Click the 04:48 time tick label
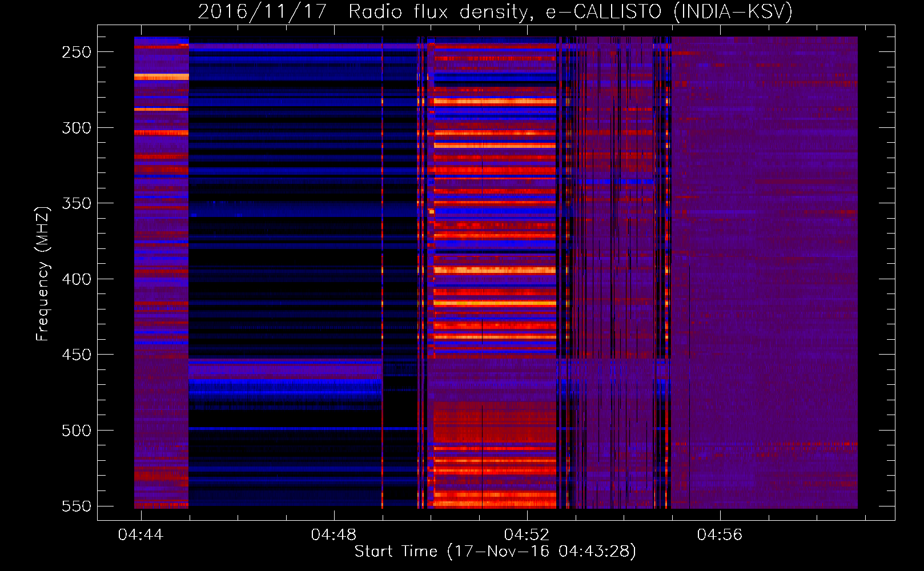 pos(334,534)
